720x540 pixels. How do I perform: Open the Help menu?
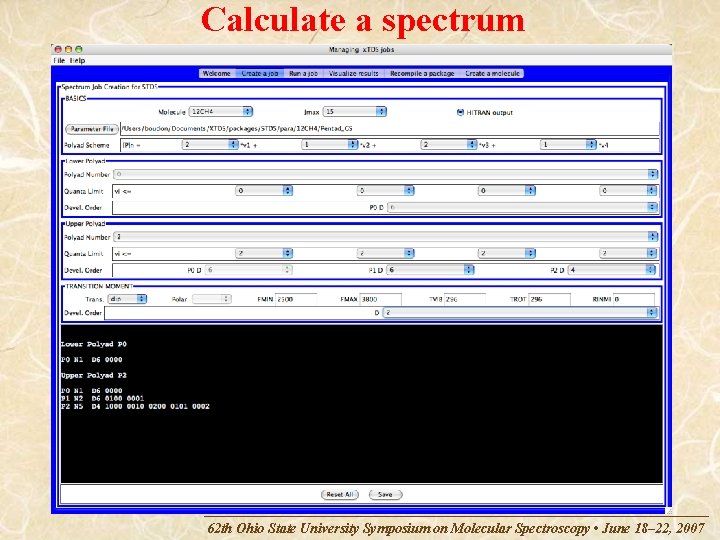coord(78,60)
